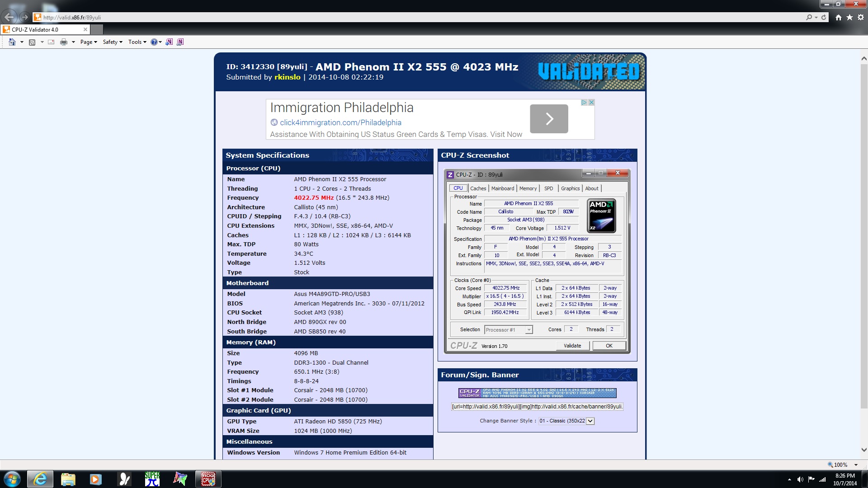
Task: Go forward with the browser forward arrow
Action: [24, 17]
